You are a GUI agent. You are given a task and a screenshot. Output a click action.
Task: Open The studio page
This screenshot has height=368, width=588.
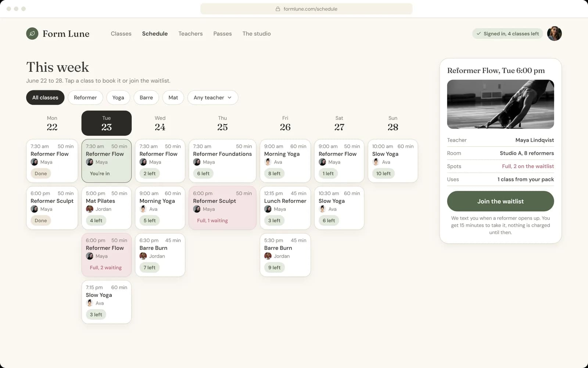coord(257,33)
